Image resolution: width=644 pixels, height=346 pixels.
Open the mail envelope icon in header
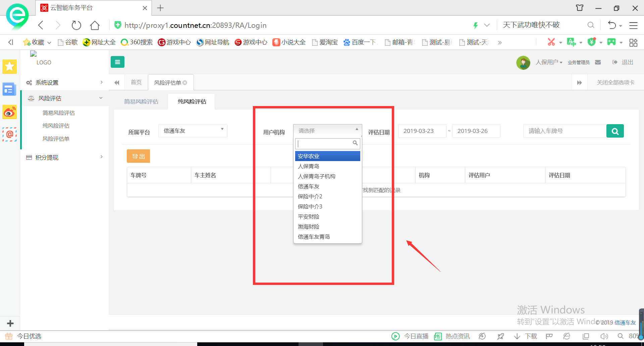[598, 62]
